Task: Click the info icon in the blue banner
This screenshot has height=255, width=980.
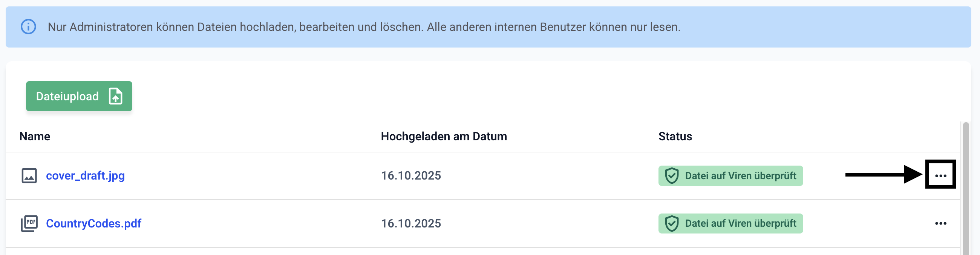Action: click(x=28, y=27)
